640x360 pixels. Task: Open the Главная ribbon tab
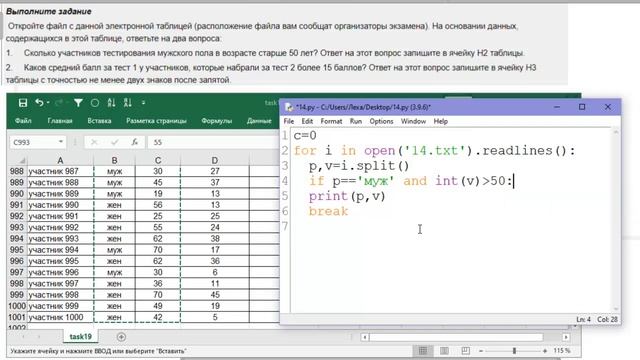tap(60, 121)
